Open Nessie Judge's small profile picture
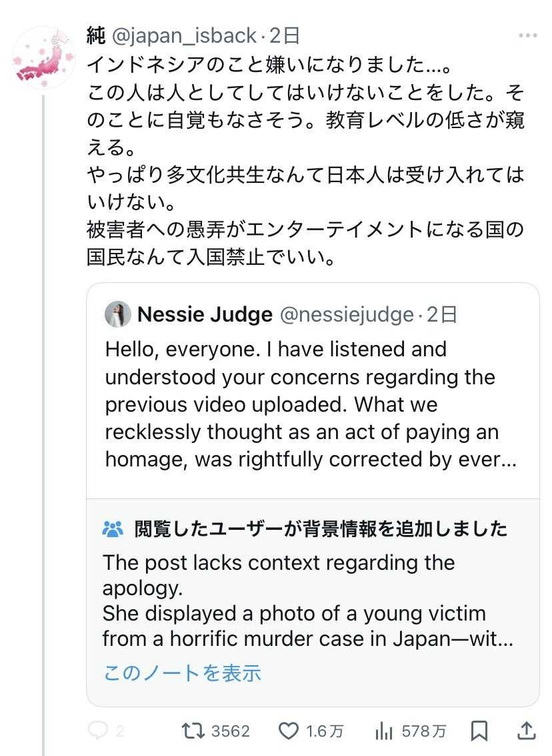The width and height of the screenshot is (552, 756). [x=118, y=314]
